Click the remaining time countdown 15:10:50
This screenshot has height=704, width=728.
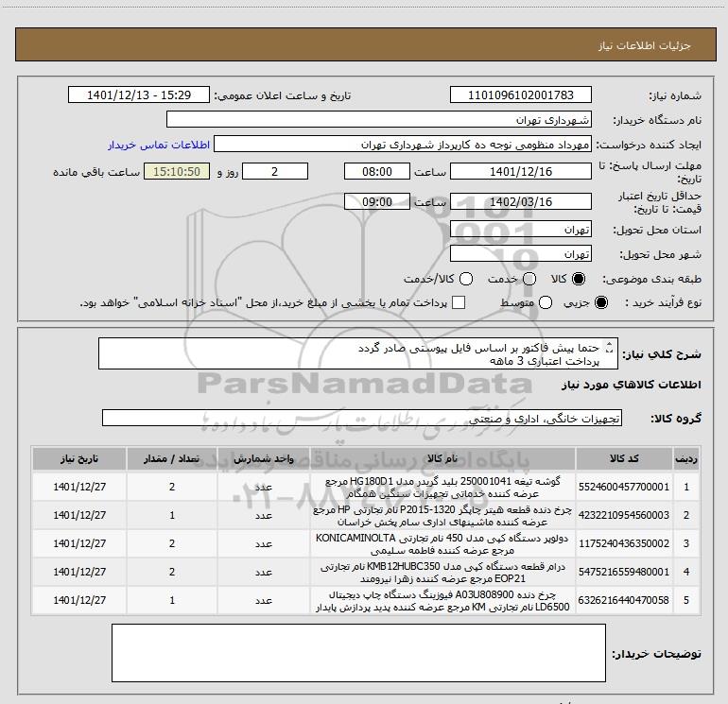click(177, 171)
